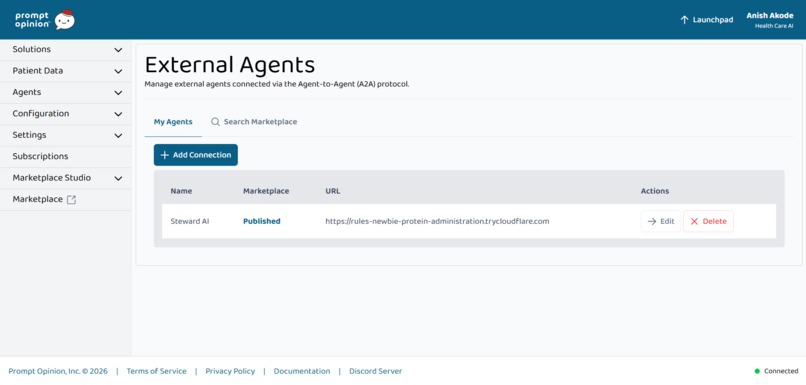Click the plus icon on Add Connection

pyautogui.click(x=164, y=155)
